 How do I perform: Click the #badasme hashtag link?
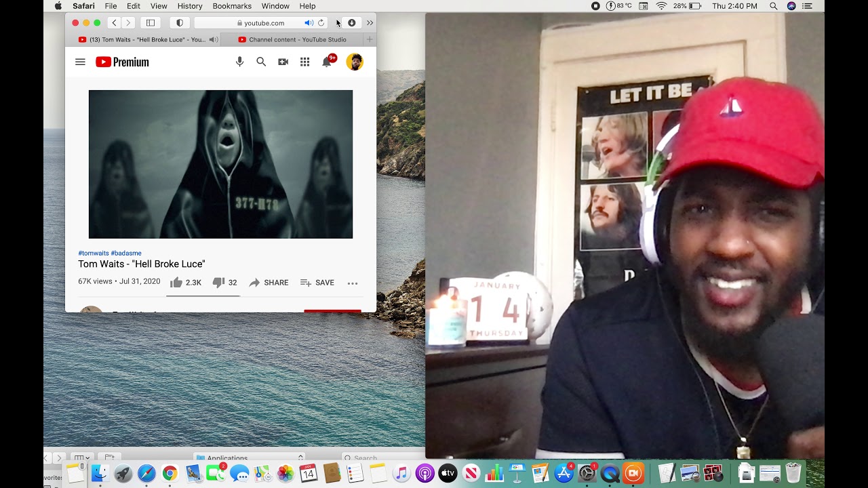coord(126,253)
